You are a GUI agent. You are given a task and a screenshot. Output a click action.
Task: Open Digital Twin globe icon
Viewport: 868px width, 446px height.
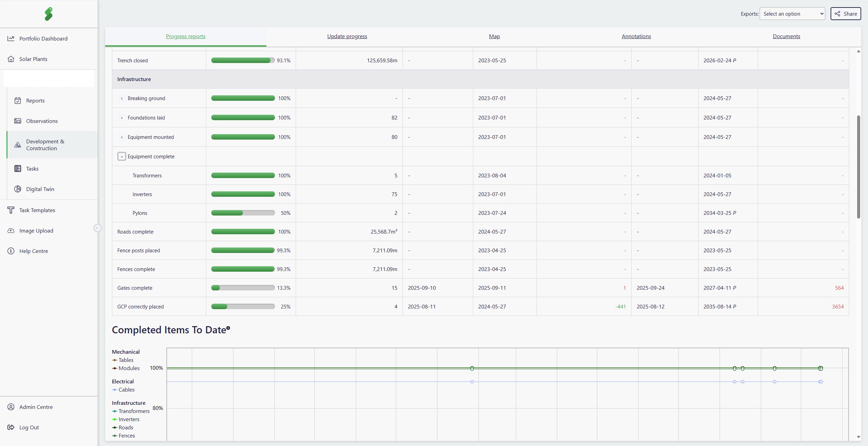(x=18, y=189)
